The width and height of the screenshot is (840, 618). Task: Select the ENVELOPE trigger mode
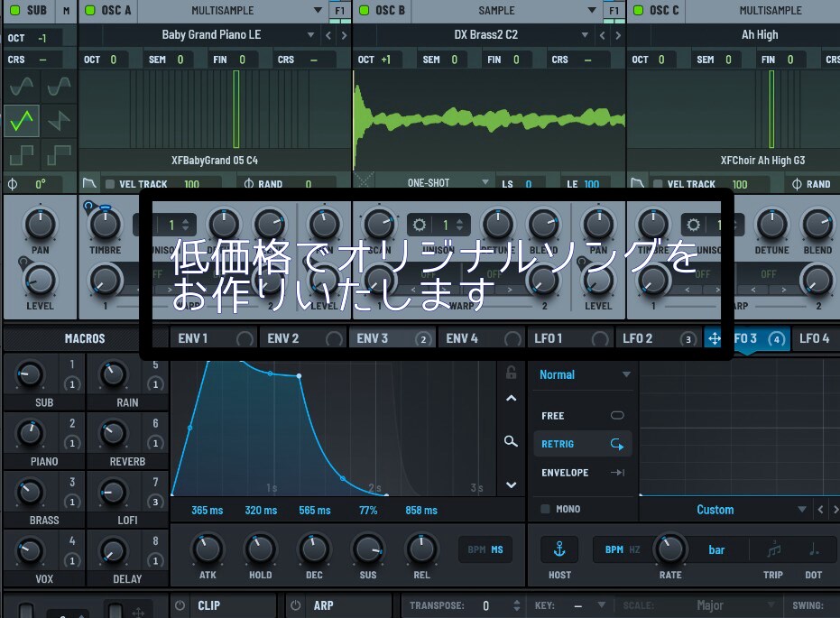point(582,473)
